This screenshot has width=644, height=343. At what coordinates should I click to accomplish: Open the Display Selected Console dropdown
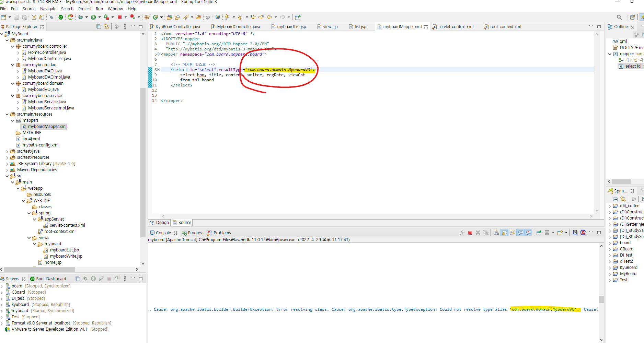click(x=553, y=233)
